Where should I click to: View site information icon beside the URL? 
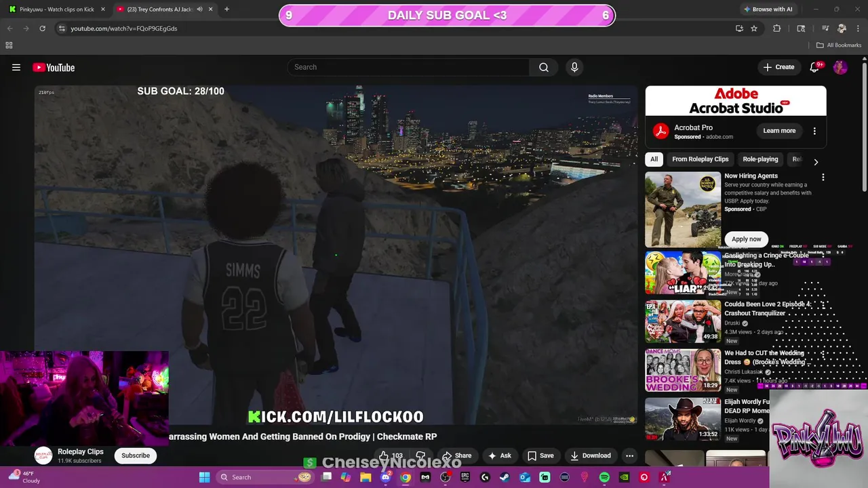click(62, 28)
